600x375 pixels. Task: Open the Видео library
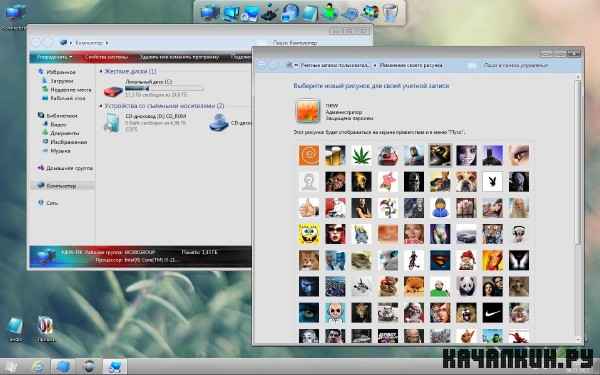pos(58,124)
